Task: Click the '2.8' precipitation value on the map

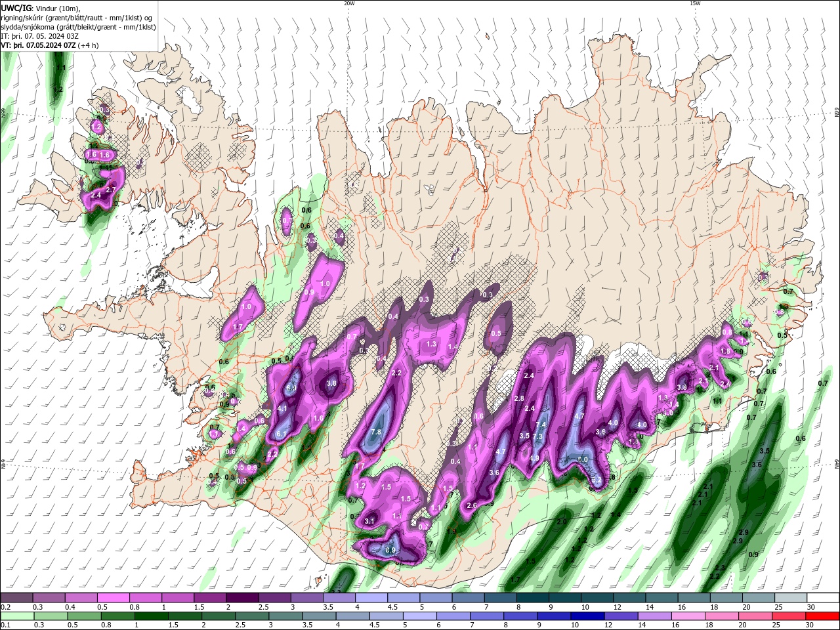Action: click(519, 398)
